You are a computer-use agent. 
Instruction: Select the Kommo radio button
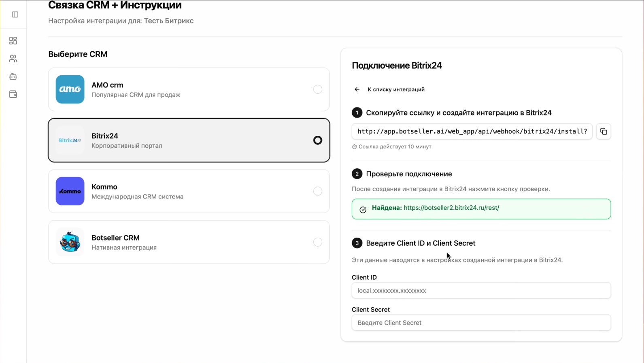pyautogui.click(x=318, y=191)
